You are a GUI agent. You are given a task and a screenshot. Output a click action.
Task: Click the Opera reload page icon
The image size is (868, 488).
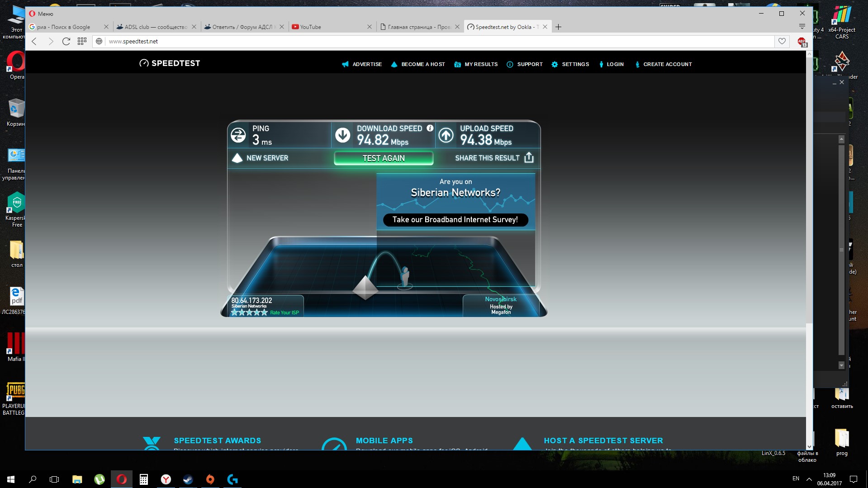(x=66, y=41)
